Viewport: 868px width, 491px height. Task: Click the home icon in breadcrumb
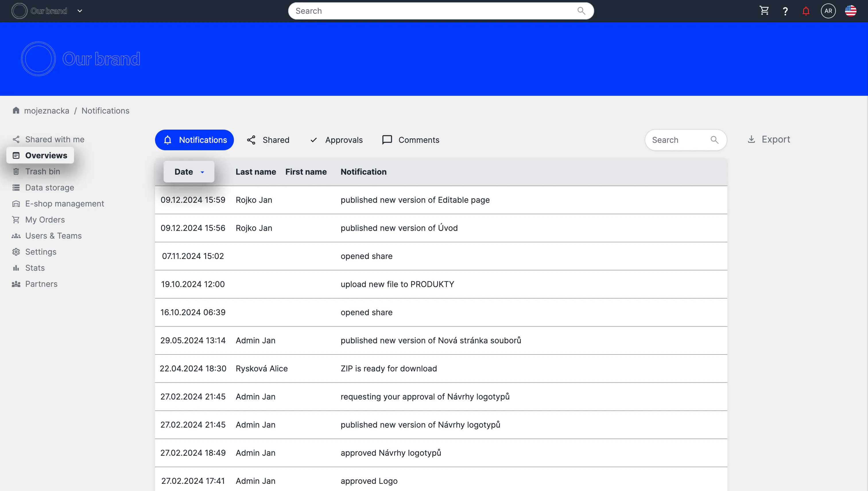pos(16,110)
